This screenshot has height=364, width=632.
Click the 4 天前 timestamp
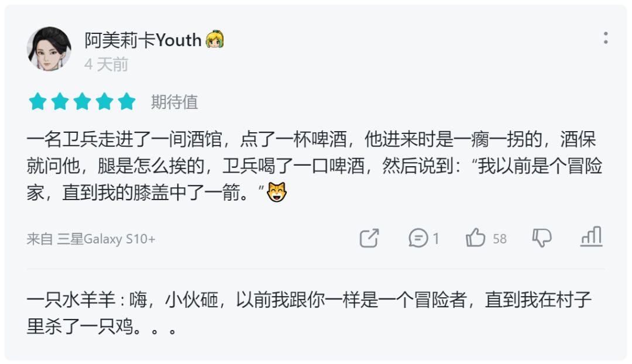pyautogui.click(x=106, y=64)
